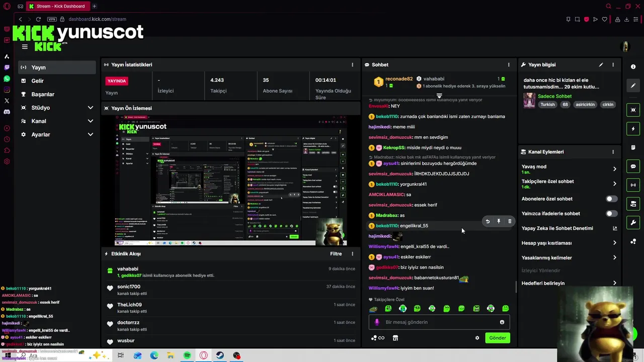Select Gelir in the left sidebar
Image resolution: width=644 pixels, height=362 pixels.
[x=57, y=81]
